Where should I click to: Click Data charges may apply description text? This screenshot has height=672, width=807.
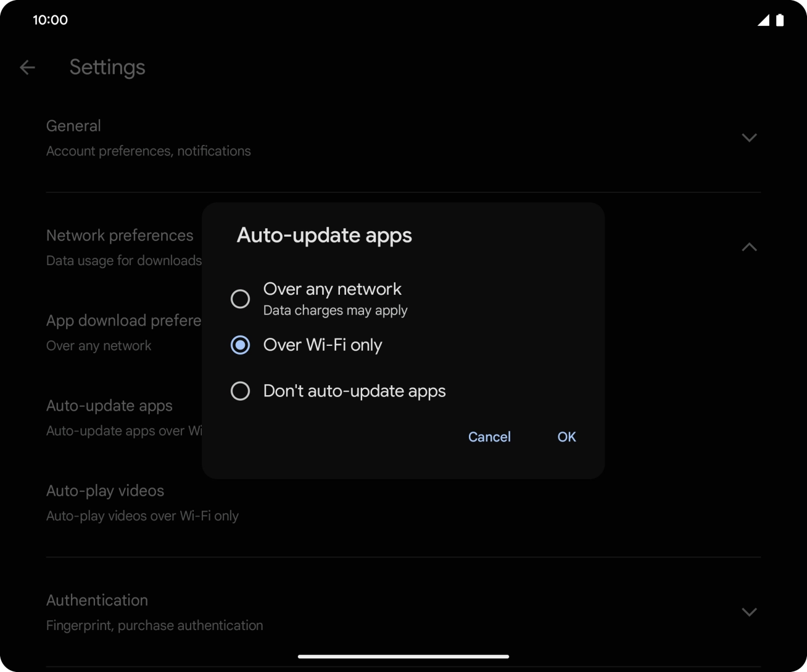335,310
